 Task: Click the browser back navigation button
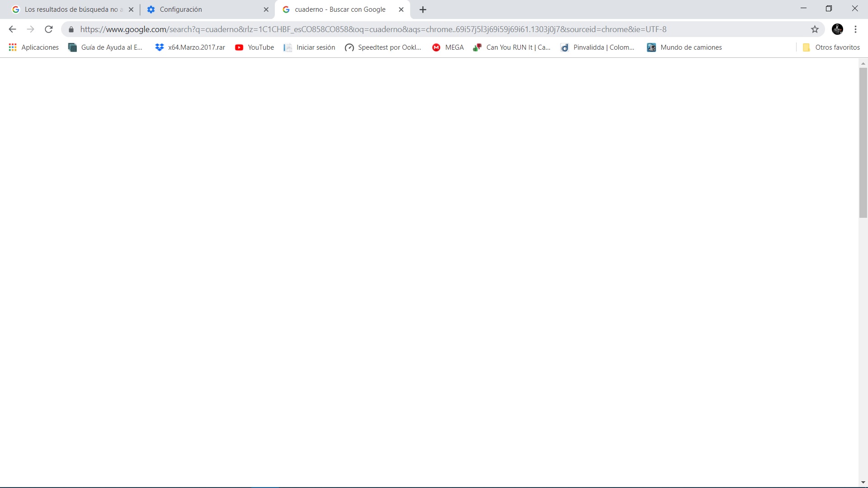click(x=13, y=29)
